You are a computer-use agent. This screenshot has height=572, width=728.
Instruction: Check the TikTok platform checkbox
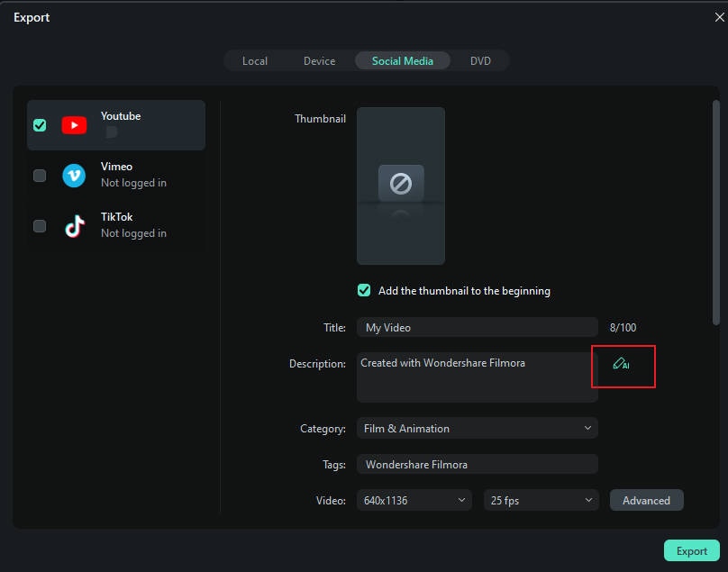tap(40, 226)
